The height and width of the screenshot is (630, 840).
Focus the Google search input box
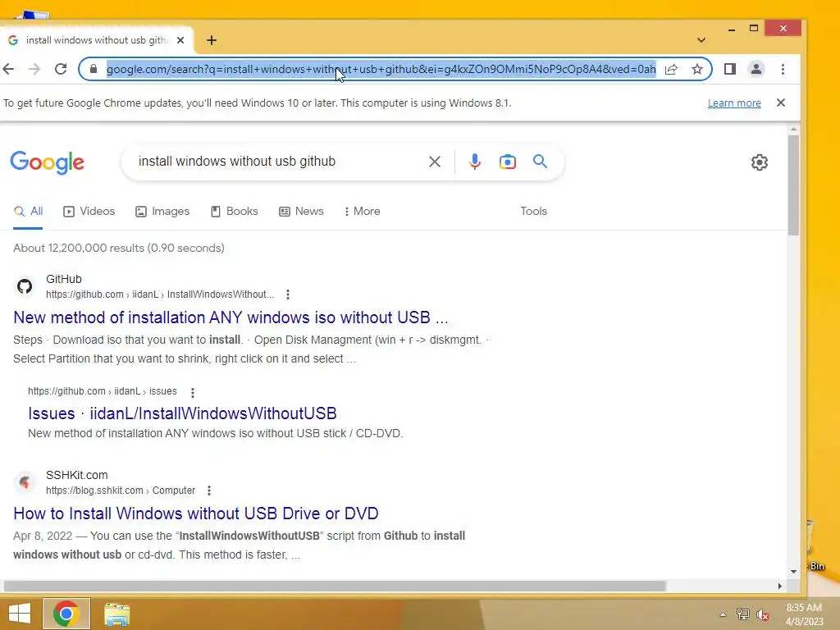[279, 162]
